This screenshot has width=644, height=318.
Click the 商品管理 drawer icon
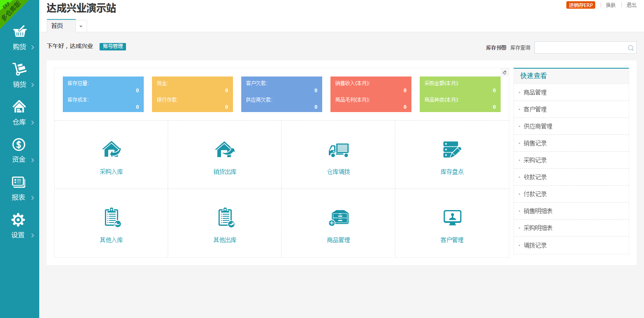coord(338,218)
